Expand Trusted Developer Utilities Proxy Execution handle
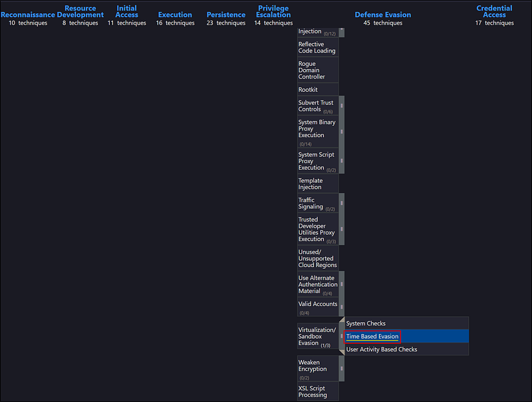 pyautogui.click(x=342, y=229)
